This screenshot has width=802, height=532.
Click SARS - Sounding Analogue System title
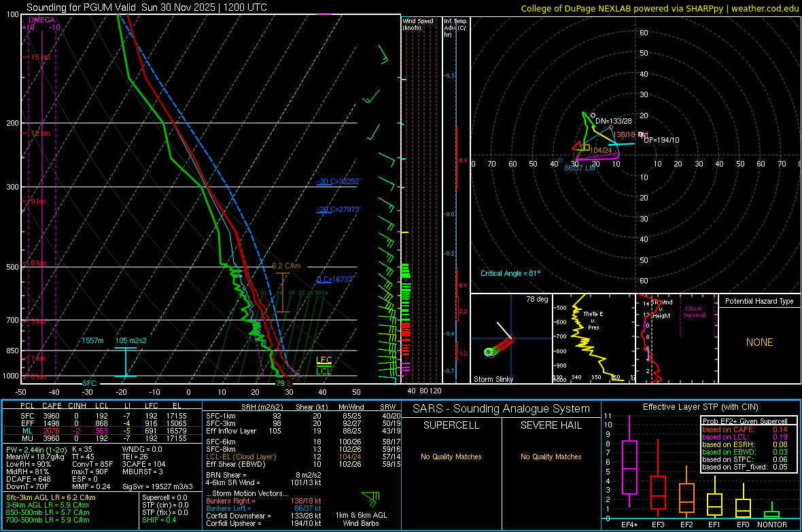pos(502,409)
